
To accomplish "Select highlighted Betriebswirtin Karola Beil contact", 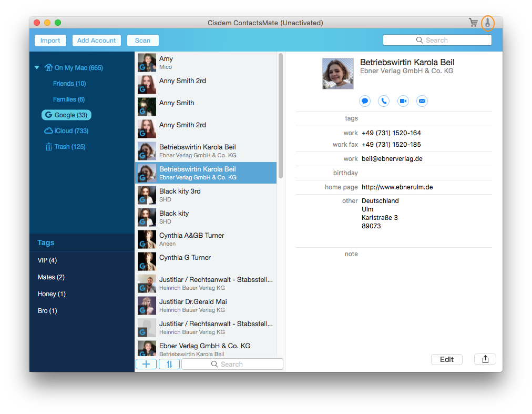I will click(206, 173).
